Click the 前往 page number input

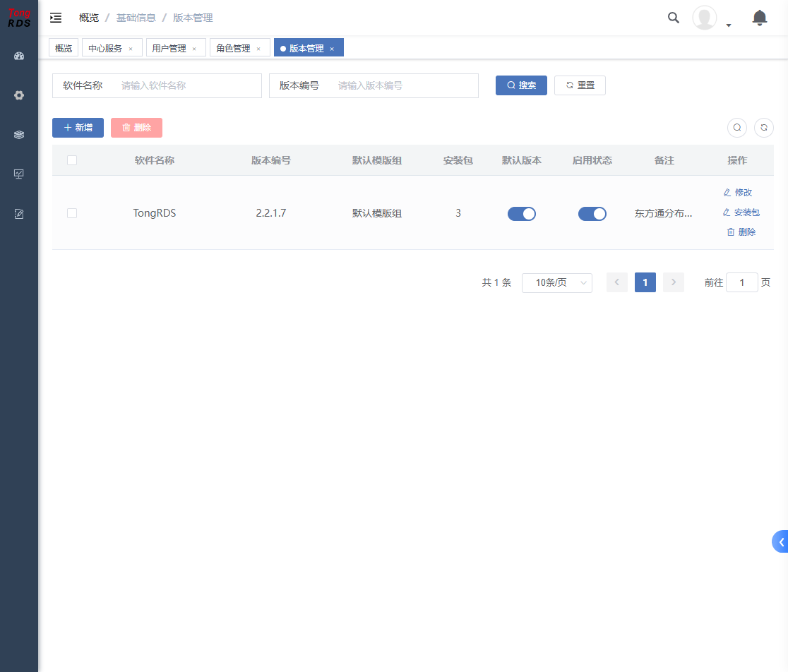742,283
